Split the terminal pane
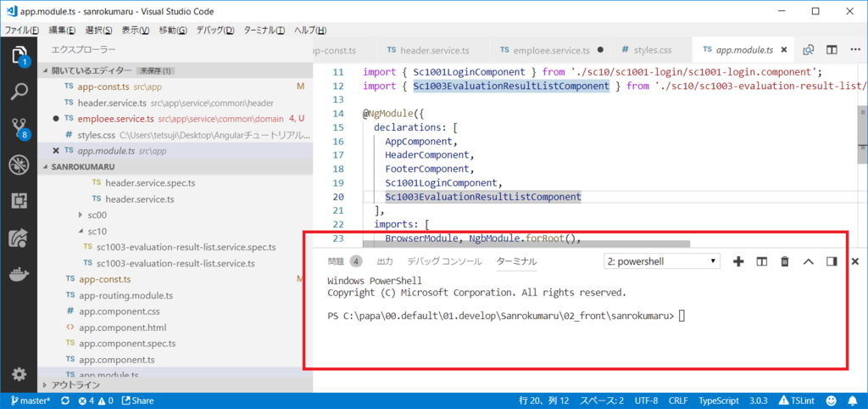868x409 pixels. [x=761, y=261]
